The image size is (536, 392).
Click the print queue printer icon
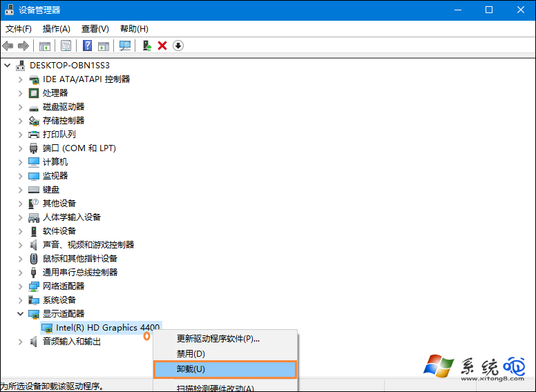coord(34,135)
